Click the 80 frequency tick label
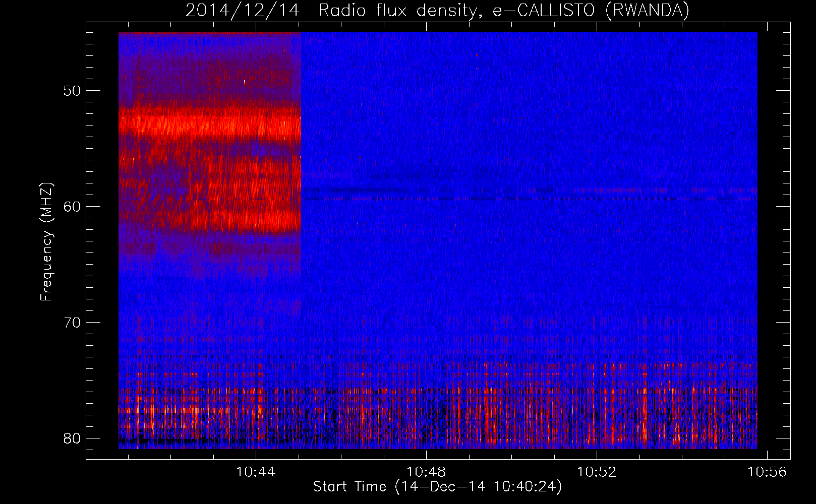 tap(72, 438)
